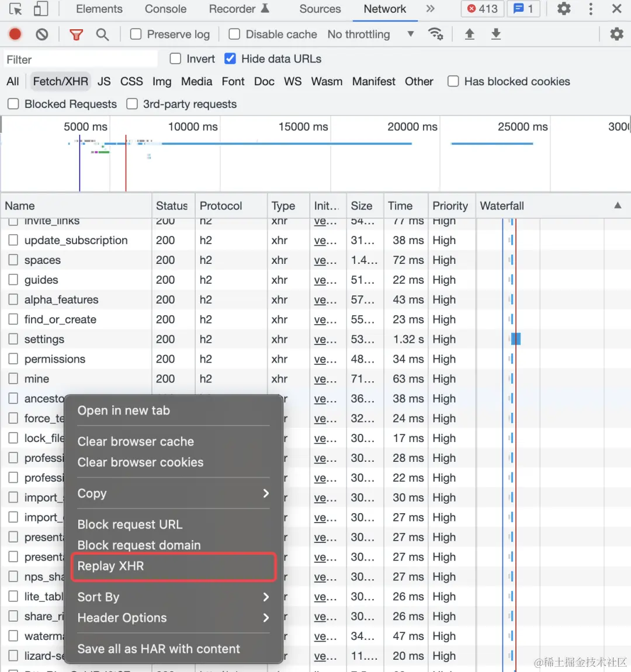Enable the Disable cache checkbox

pyautogui.click(x=234, y=34)
